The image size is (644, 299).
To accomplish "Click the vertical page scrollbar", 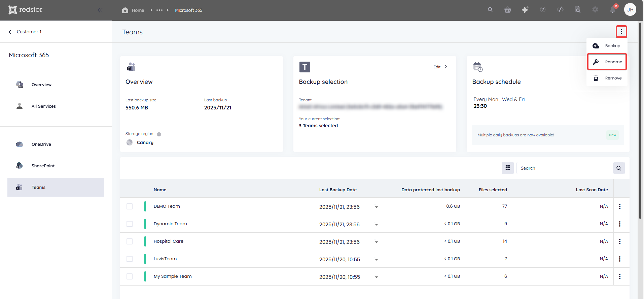I will click(x=640, y=121).
